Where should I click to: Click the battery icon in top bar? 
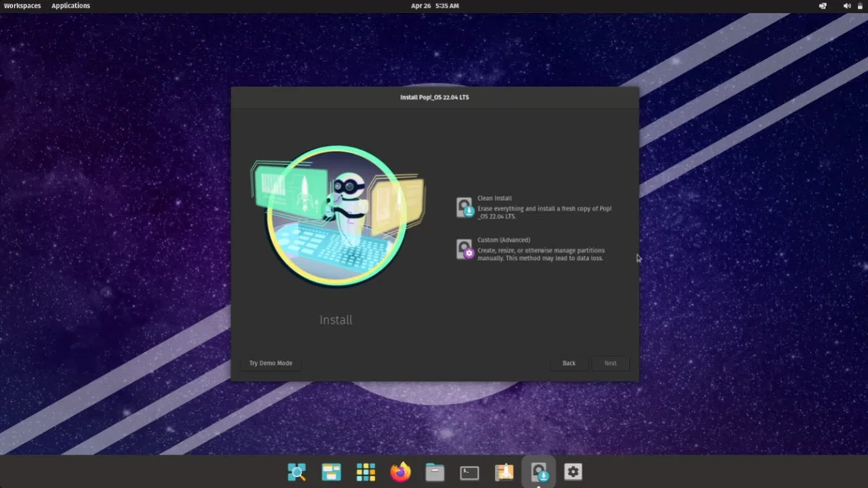859,6
